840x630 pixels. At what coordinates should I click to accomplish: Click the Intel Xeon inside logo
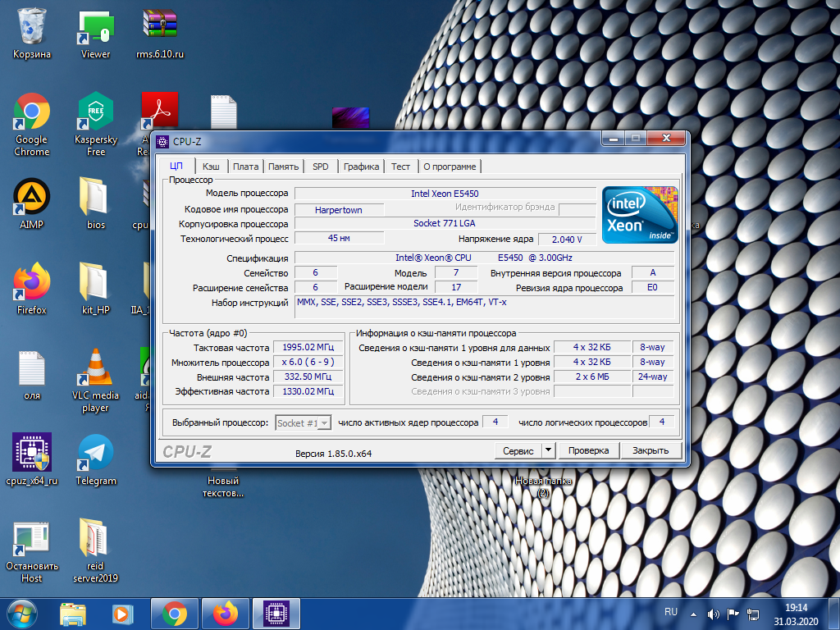(x=640, y=215)
